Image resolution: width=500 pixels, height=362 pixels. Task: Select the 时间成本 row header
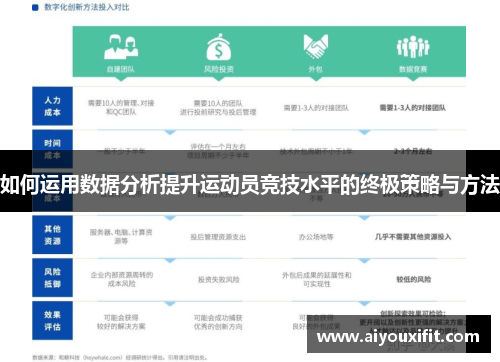tap(52, 149)
